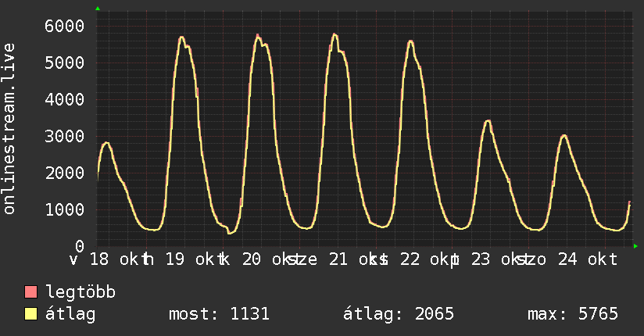The height and width of the screenshot is (336, 644).
Task: Click the 3000 y-axis label
Action: 65,137
